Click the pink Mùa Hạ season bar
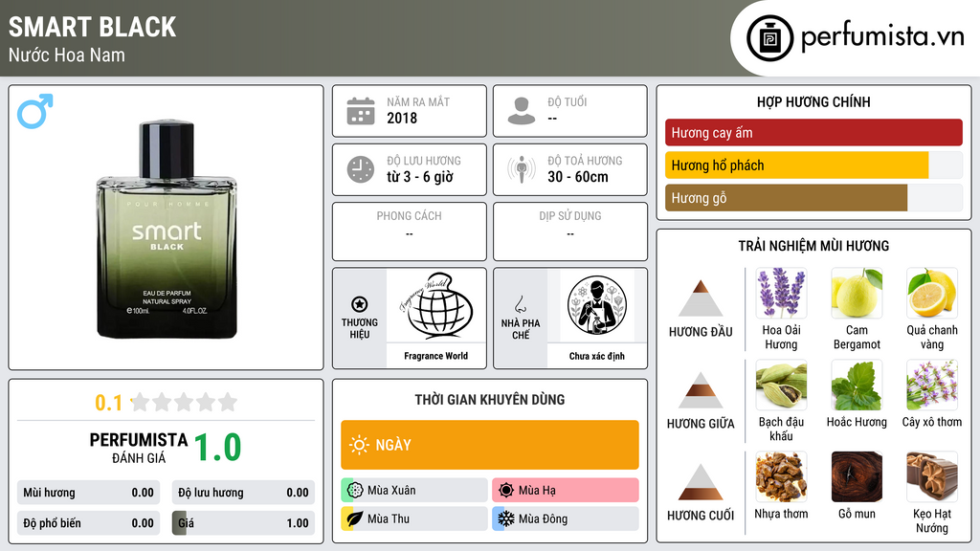This screenshot has width=980, height=551. point(566,491)
